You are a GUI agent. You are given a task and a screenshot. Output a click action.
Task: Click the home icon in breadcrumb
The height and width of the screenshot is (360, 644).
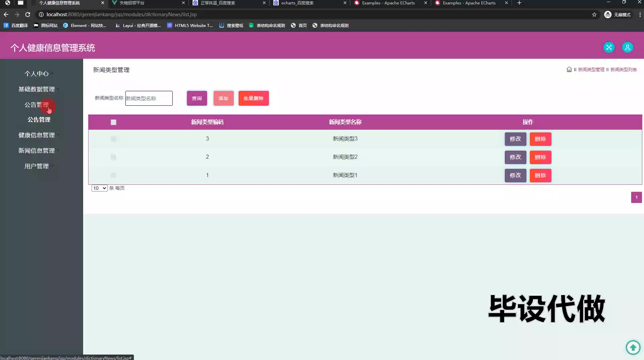click(x=569, y=70)
